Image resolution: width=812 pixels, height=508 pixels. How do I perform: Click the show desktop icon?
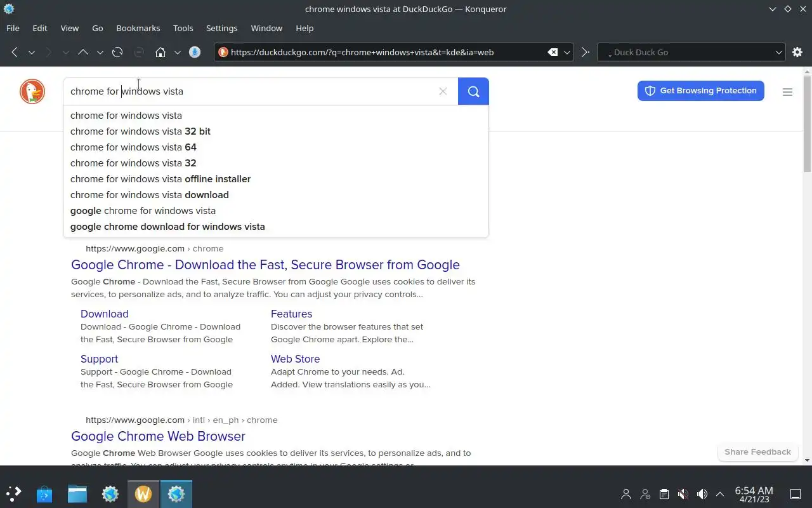pyautogui.click(x=796, y=493)
